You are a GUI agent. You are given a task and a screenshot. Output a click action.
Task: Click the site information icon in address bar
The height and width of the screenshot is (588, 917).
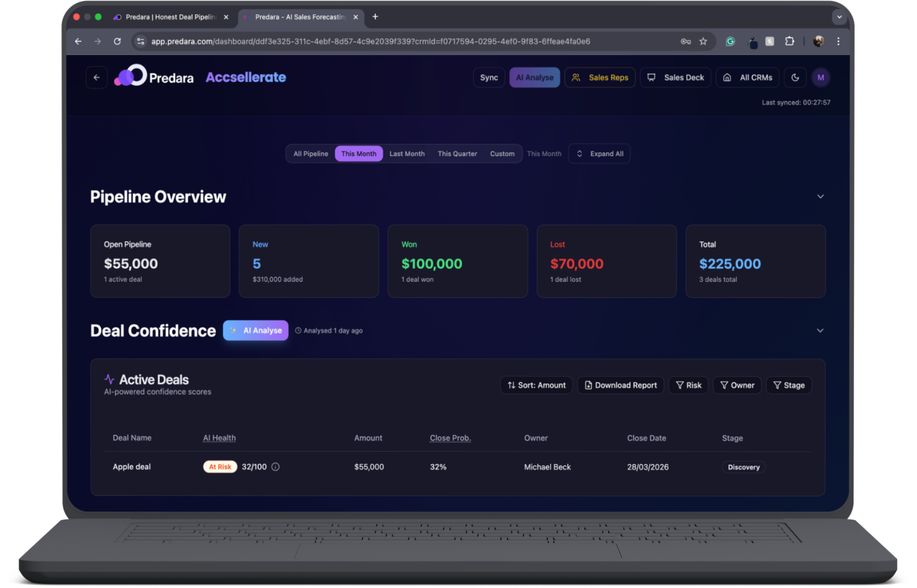(141, 41)
